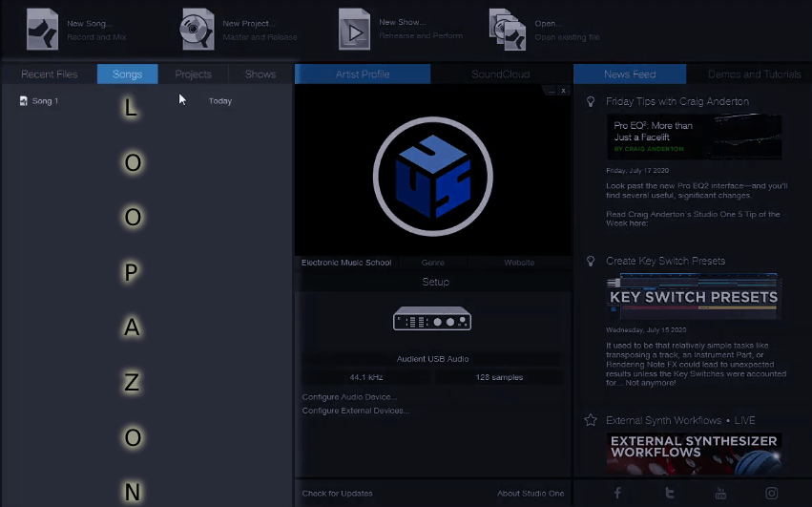Viewport: 812px width, 507px height.
Task: Select the Song 1 row name
Action: (x=45, y=101)
